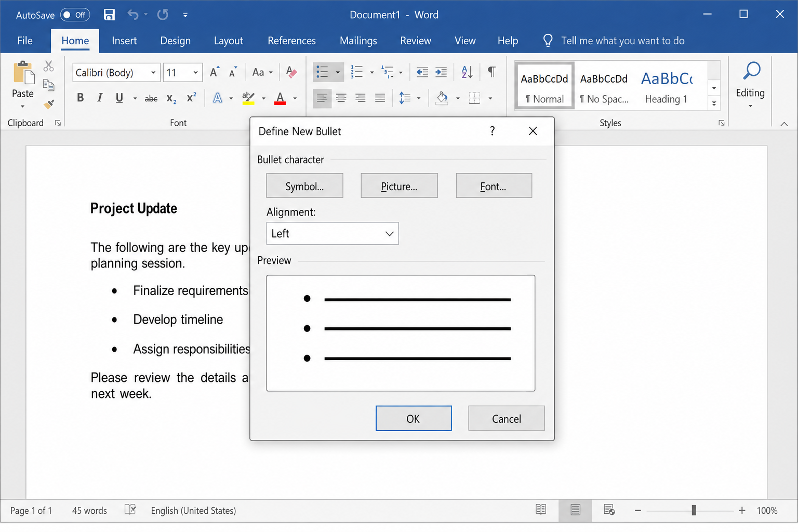Confirm the dialog with OK
Image resolution: width=798 pixels, height=532 pixels.
pos(414,418)
